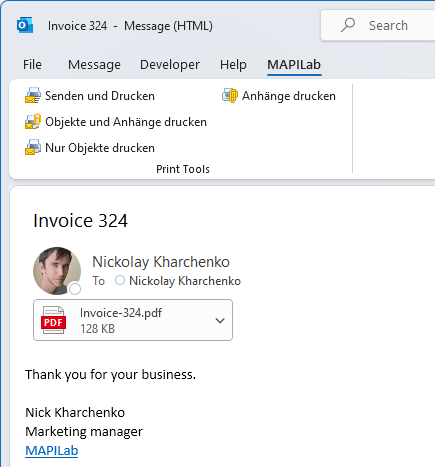This screenshot has height=467, width=435.
Task: Open the sender's profile photo
Action: pyautogui.click(x=57, y=271)
